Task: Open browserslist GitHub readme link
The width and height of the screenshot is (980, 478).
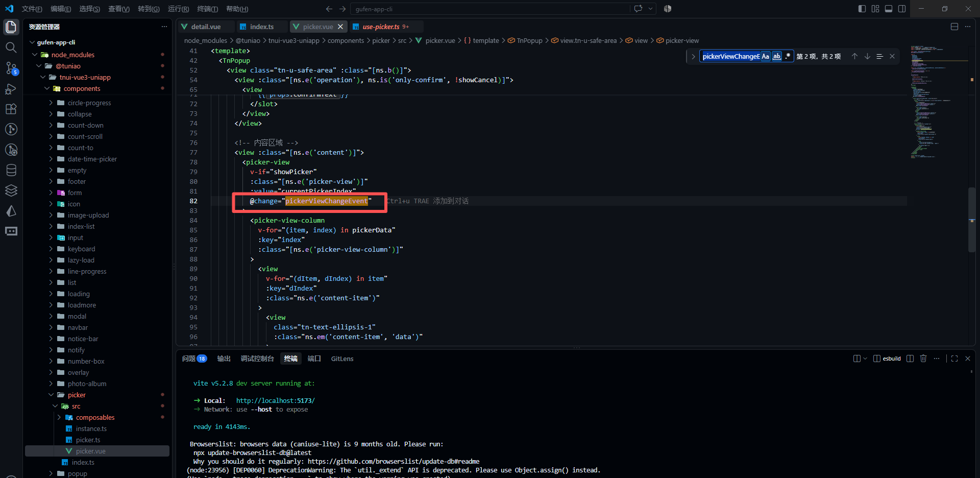Action: point(394,461)
